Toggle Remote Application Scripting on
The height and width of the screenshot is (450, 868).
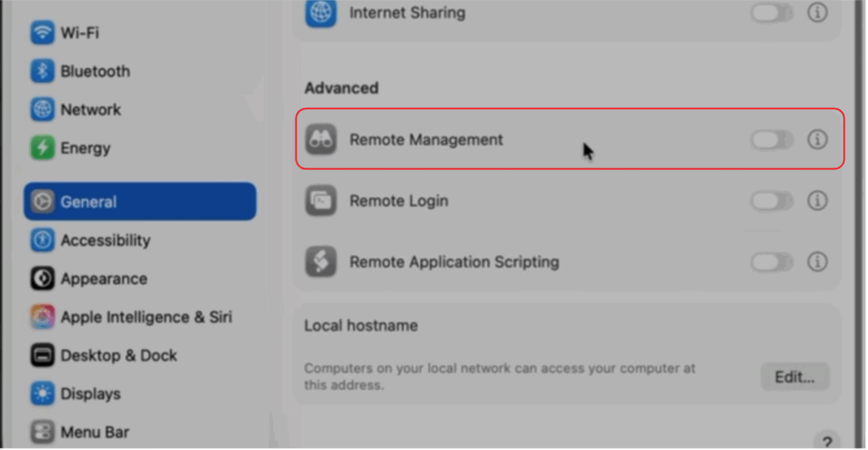click(x=771, y=262)
